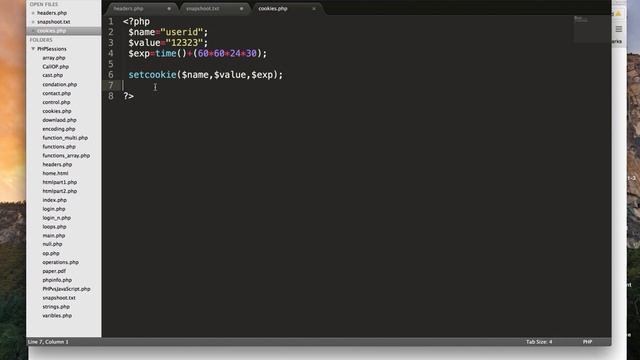Image resolution: width=640 pixels, height=360 pixels.
Task: Open op.php in the sidebar
Action: (x=51, y=253)
